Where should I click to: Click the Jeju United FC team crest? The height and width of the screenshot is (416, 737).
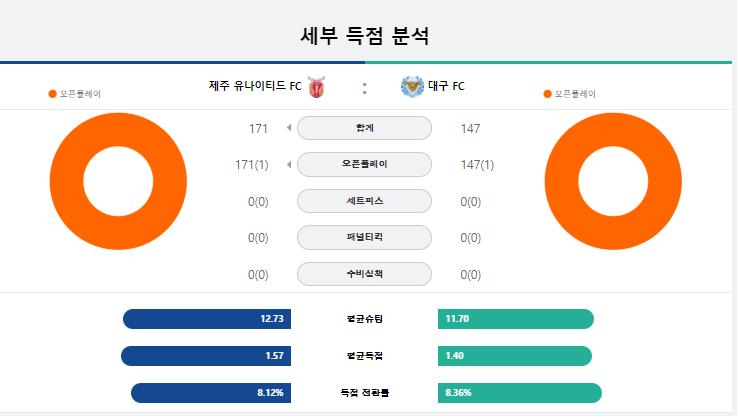click(316, 87)
